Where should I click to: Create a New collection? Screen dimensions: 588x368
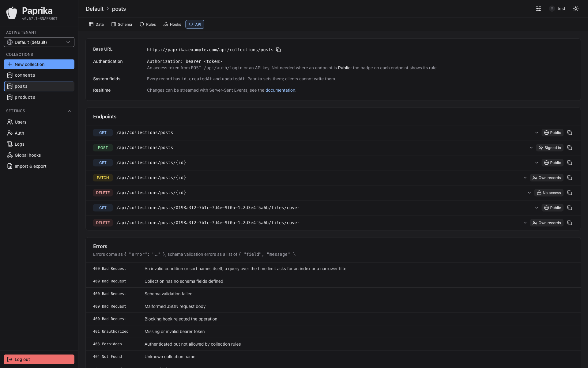39,64
